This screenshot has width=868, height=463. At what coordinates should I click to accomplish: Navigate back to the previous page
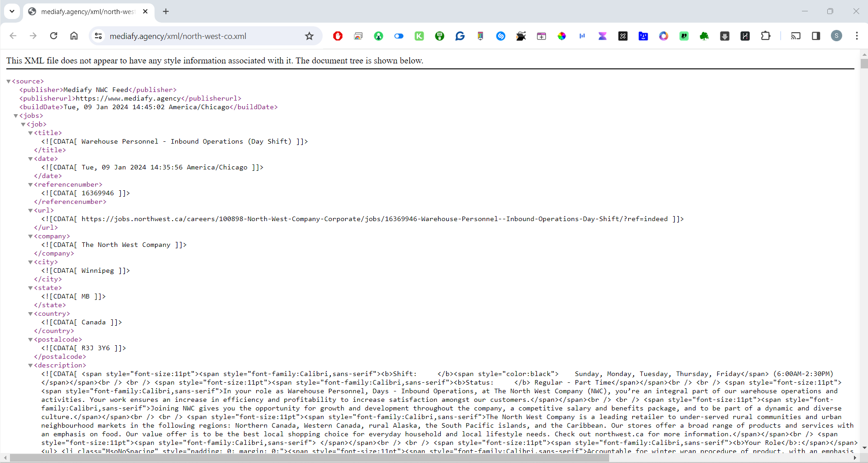click(x=13, y=36)
